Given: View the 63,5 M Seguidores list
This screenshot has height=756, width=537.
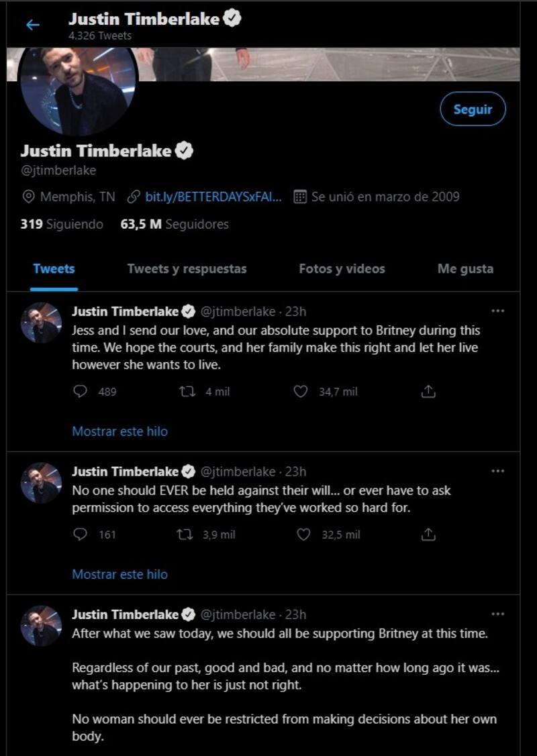Looking at the screenshot, I should pos(175,224).
